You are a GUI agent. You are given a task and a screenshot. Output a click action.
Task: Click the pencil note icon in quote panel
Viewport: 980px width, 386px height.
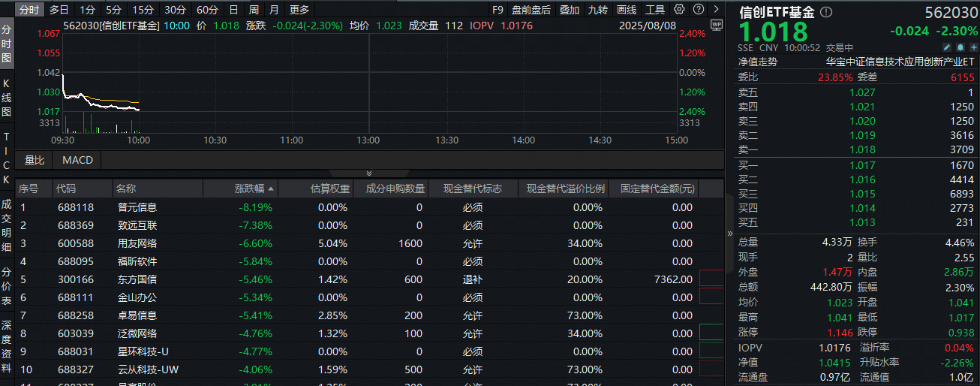[947, 47]
